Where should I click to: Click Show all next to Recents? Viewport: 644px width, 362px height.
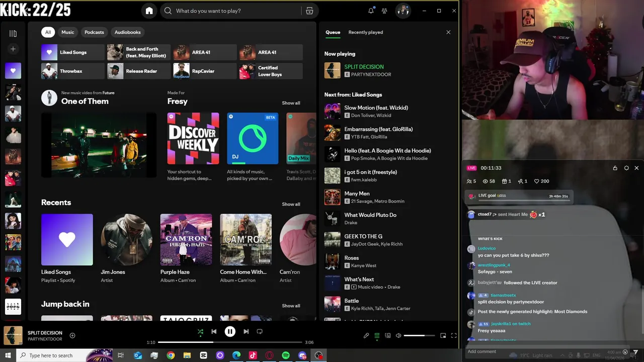point(291,204)
